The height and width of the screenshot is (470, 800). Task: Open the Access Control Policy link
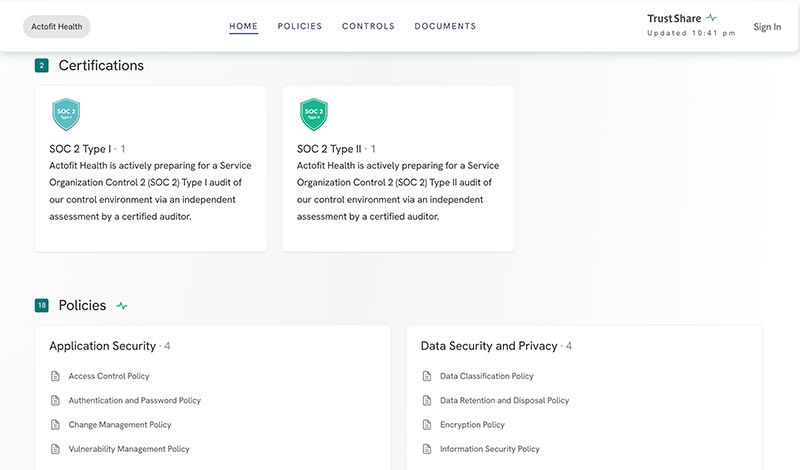tap(109, 376)
